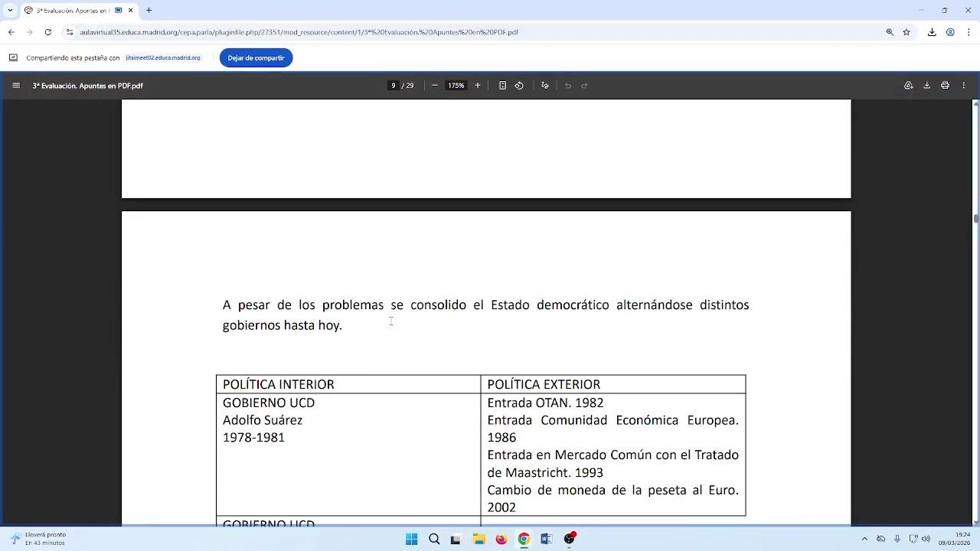The height and width of the screenshot is (551, 980).
Task: Zoom out the PDF with minus button
Action: click(435, 86)
